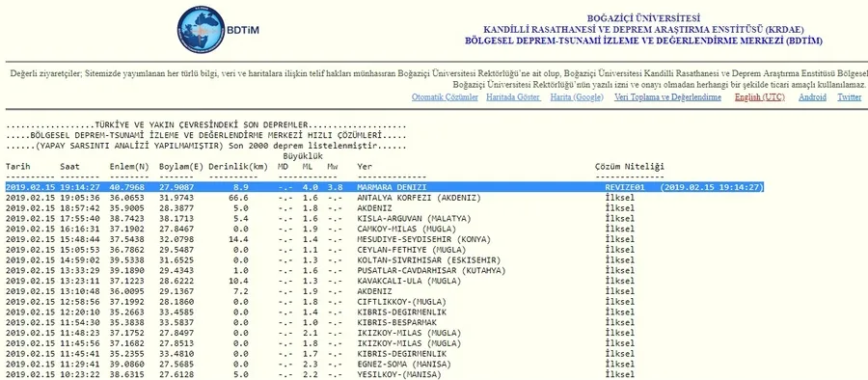Click latitude value 39.0860
Image resolution: width=868 pixels, height=380 pixels.
point(126,365)
